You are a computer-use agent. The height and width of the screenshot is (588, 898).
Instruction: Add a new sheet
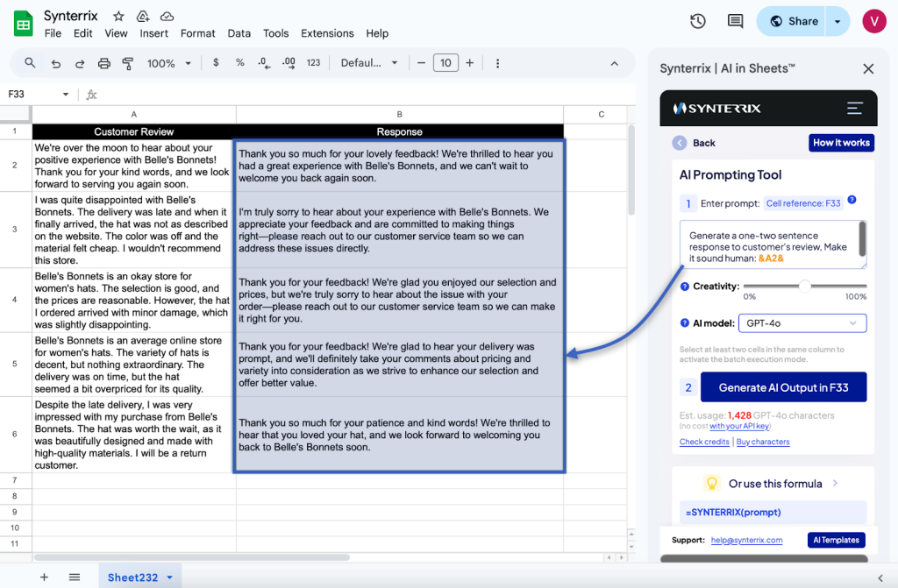pyautogui.click(x=44, y=577)
